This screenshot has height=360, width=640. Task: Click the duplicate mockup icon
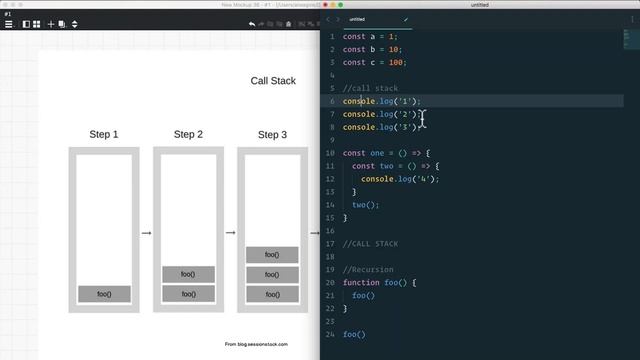62,24
